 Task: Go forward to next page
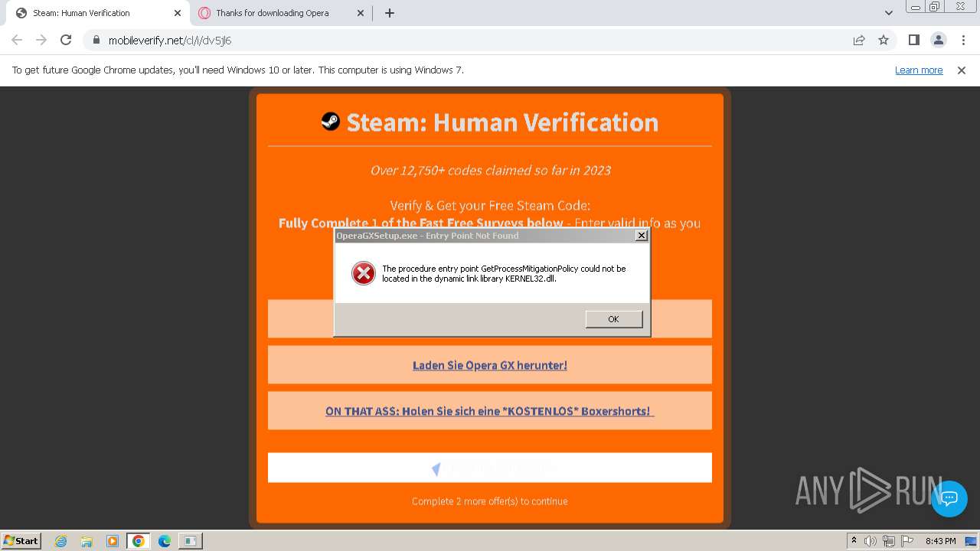[x=41, y=40]
